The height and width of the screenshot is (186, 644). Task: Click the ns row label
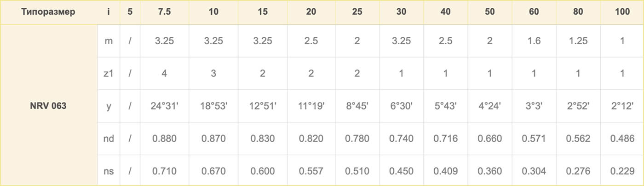point(109,171)
